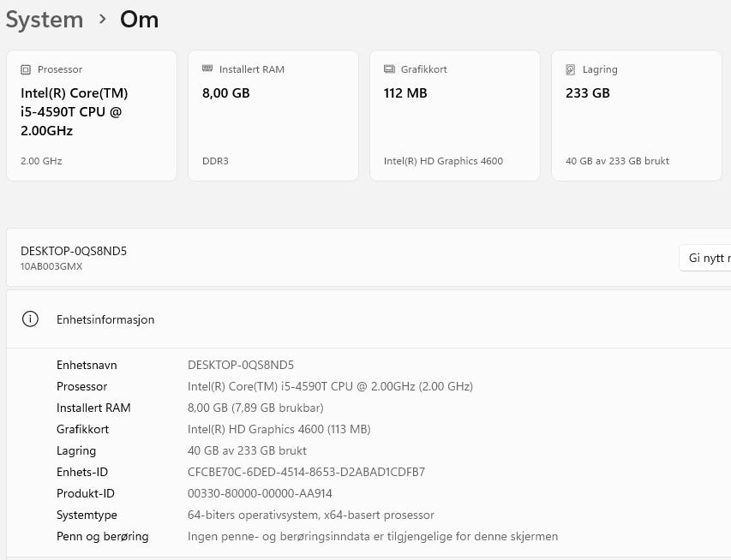The height and width of the screenshot is (560, 731).
Task: Click the 'Prosessor' label in the device info list
Action: coord(81,386)
